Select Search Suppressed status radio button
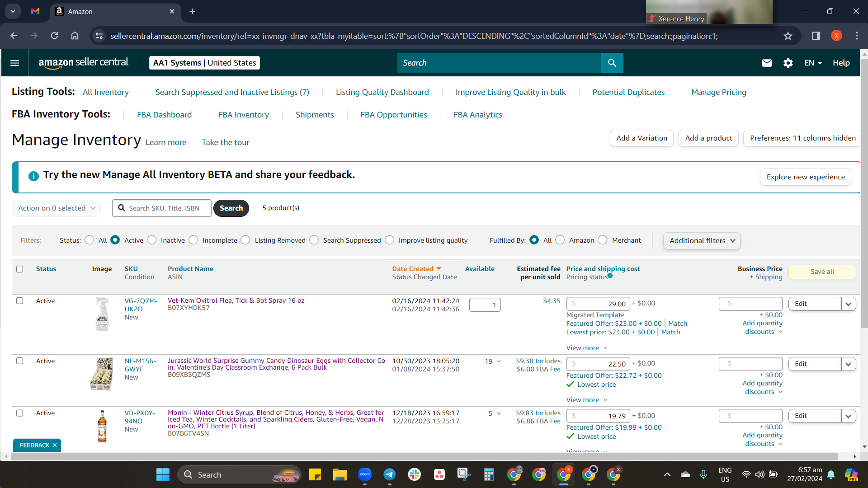The image size is (868, 488). pyautogui.click(x=314, y=240)
